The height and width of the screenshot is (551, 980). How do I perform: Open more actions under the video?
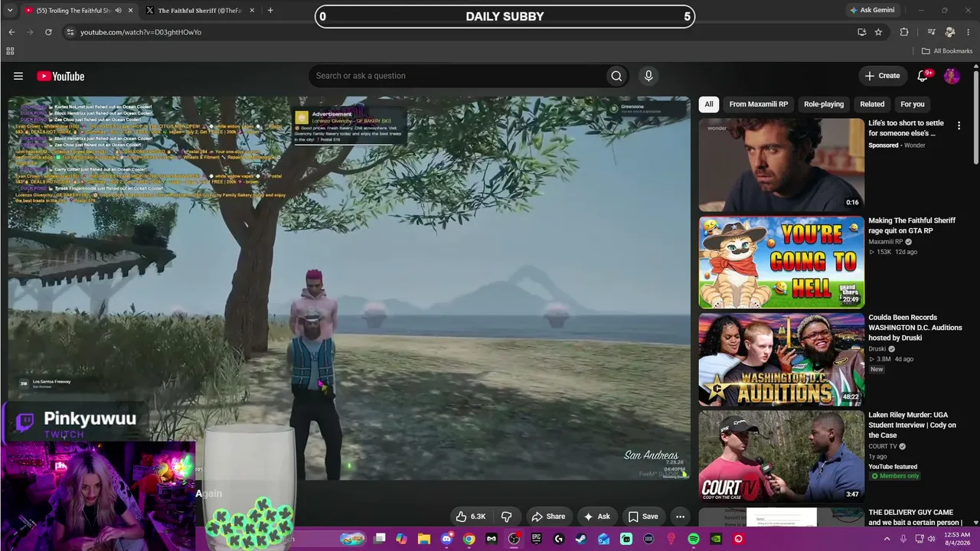pos(680,517)
